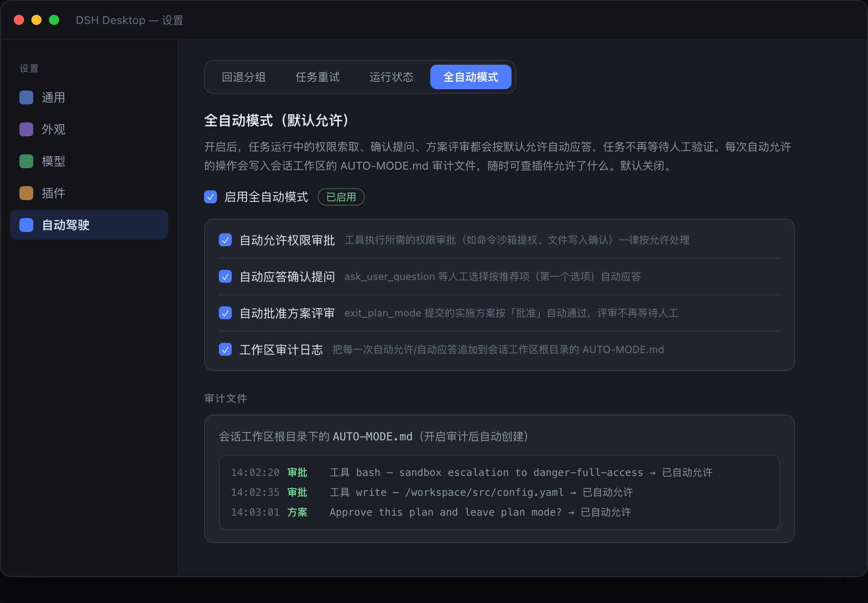Switch to the 回退分组 tab
This screenshot has height=603, width=868.
tap(244, 77)
